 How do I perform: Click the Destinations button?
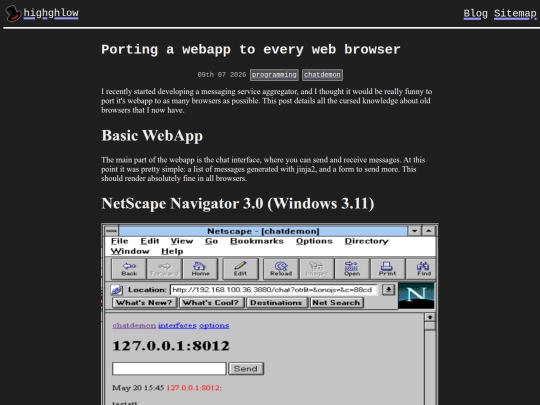pos(276,303)
